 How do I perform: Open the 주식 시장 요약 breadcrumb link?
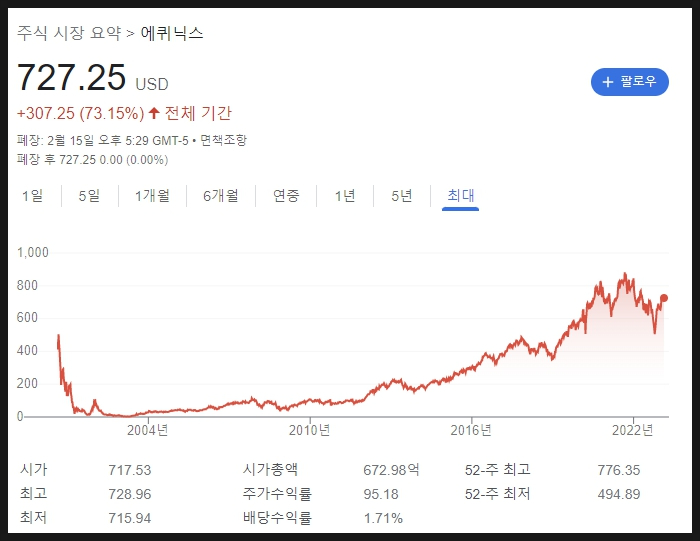click(69, 33)
